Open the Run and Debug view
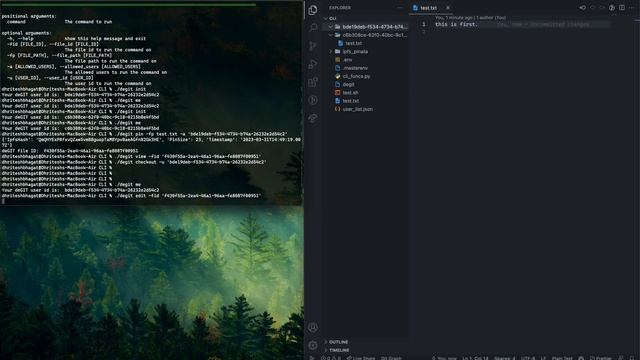The image size is (640, 360). [313, 64]
